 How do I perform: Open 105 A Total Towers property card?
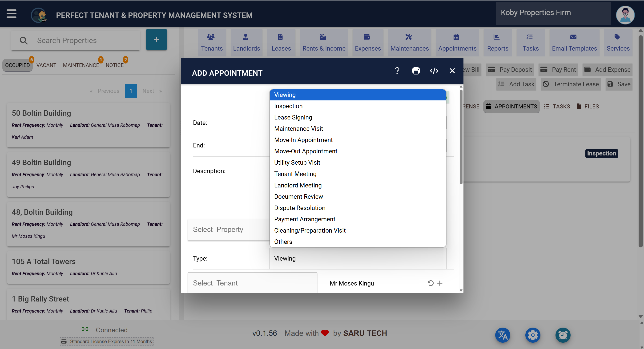[x=89, y=267]
